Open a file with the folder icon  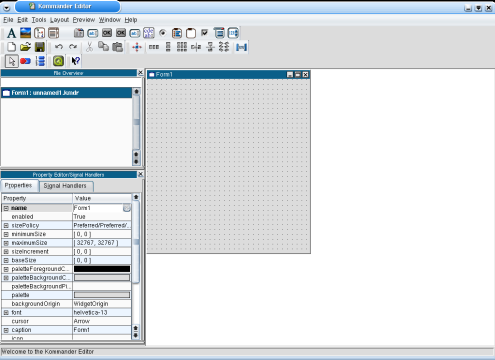25,47
